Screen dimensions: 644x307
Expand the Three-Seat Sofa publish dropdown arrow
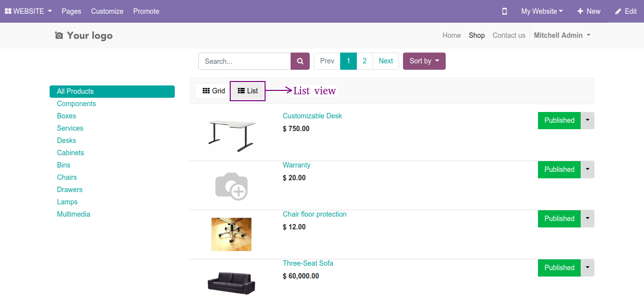tap(588, 268)
